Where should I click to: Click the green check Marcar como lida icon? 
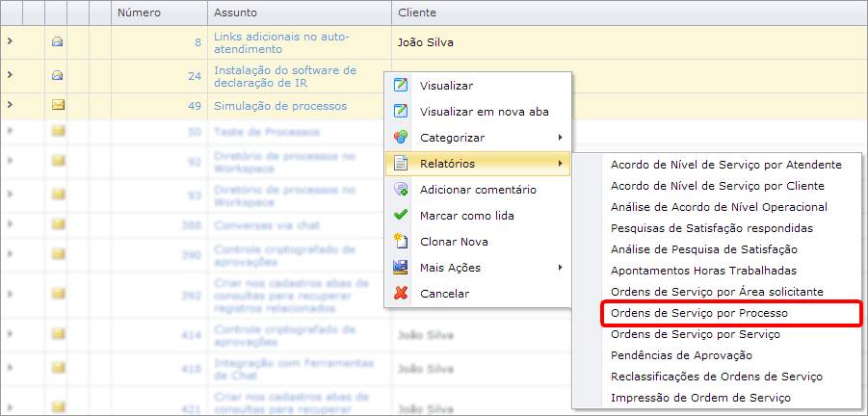pos(401,216)
